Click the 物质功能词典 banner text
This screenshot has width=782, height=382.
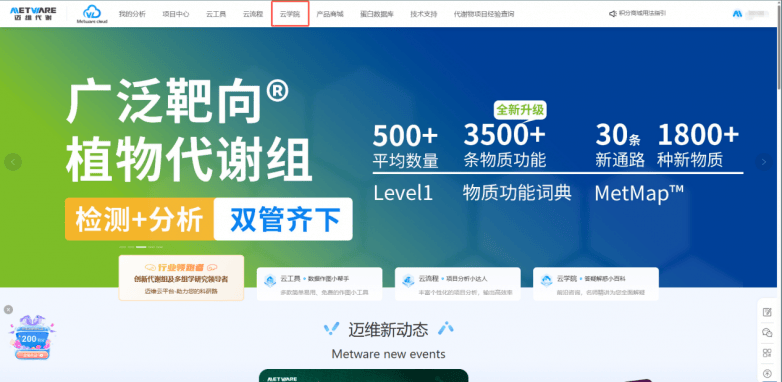[x=517, y=192]
